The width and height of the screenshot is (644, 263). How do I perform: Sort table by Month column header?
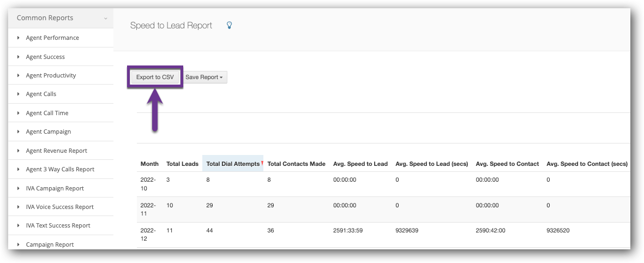pyautogui.click(x=149, y=164)
